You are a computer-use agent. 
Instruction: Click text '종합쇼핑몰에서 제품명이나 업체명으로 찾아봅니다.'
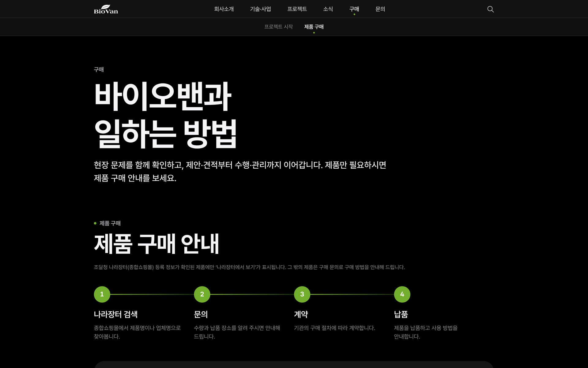tap(137, 332)
